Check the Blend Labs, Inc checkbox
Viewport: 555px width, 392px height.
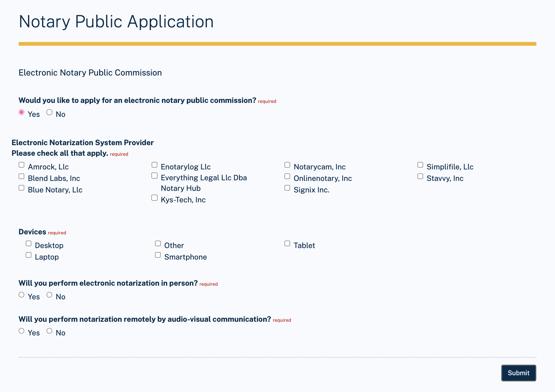click(x=21, y=176)
